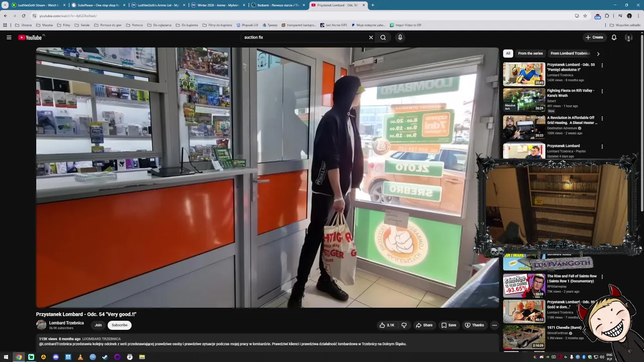
Task: Go back in browser history
Action: tap(6, 16)
